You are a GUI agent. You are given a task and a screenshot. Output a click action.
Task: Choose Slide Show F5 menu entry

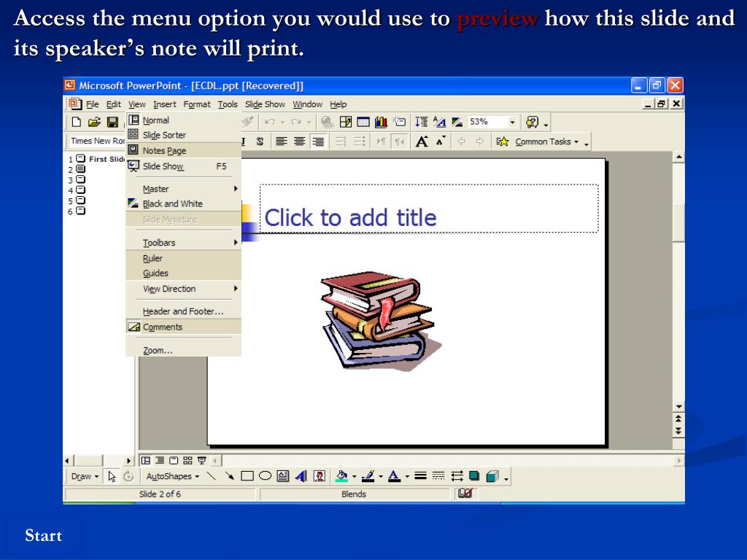point(183,166)
